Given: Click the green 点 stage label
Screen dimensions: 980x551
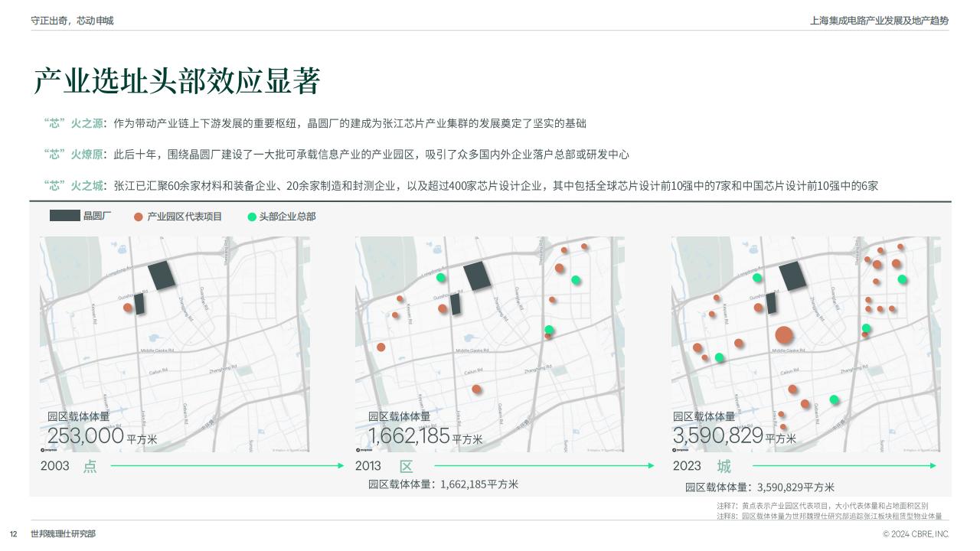Looking at the screenshot, I should pos(90,466).
